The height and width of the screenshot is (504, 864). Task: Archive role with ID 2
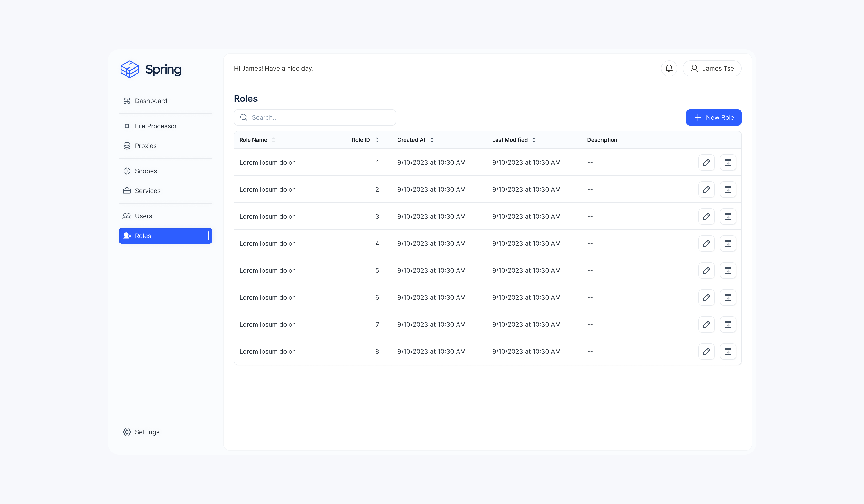tap(728, 190)
